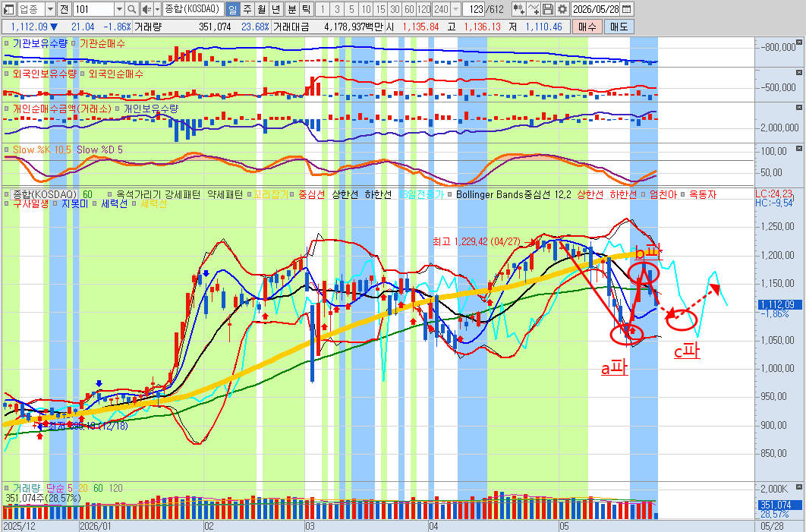806x532 pixels.
Task: Switch to the 틱 tick chart tab
Action: click(307, 9)
